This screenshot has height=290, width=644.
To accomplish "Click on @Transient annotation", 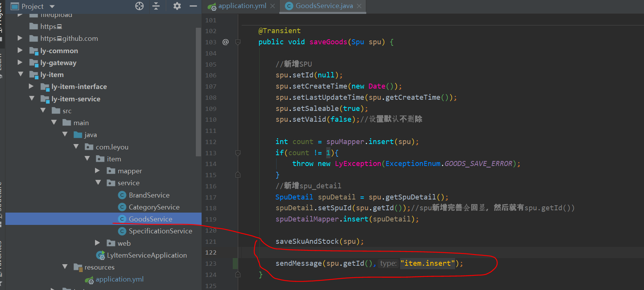I will (280, 31).
